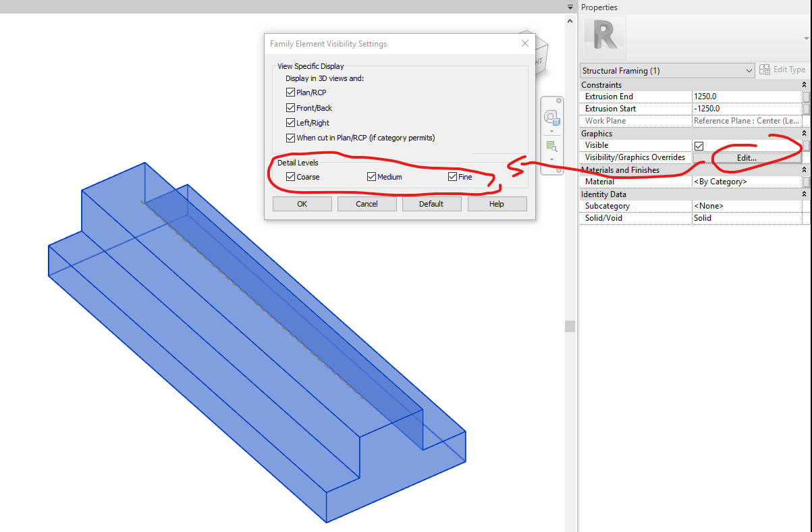Open the Structural Framing type selector dropdown

[x=749, y=70]
